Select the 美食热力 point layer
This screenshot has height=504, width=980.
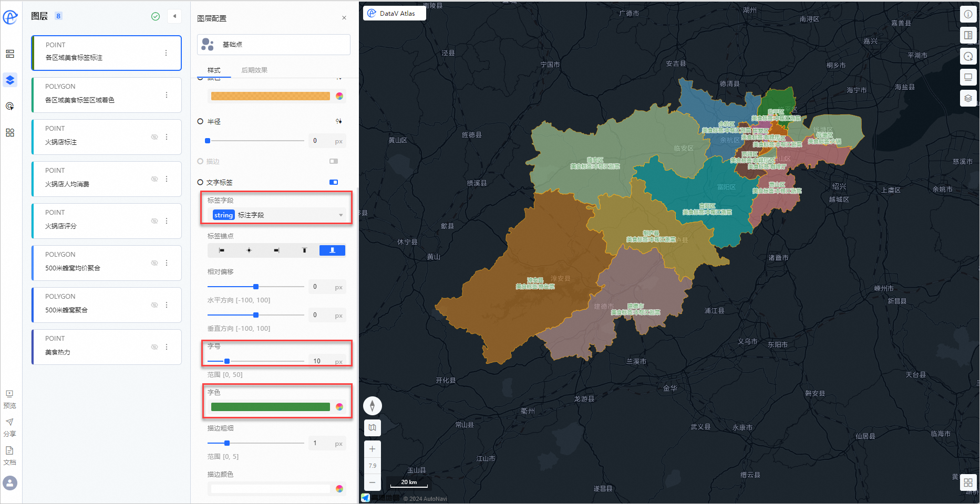(x=107, y=347)
